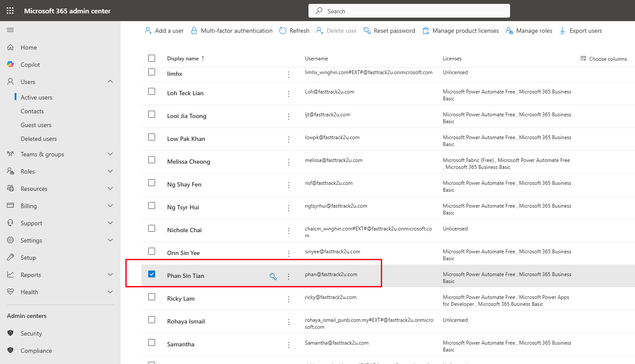Open more actions dots for Melissa Cheong
The image size is (635, 364).
(x=289, y=162)
